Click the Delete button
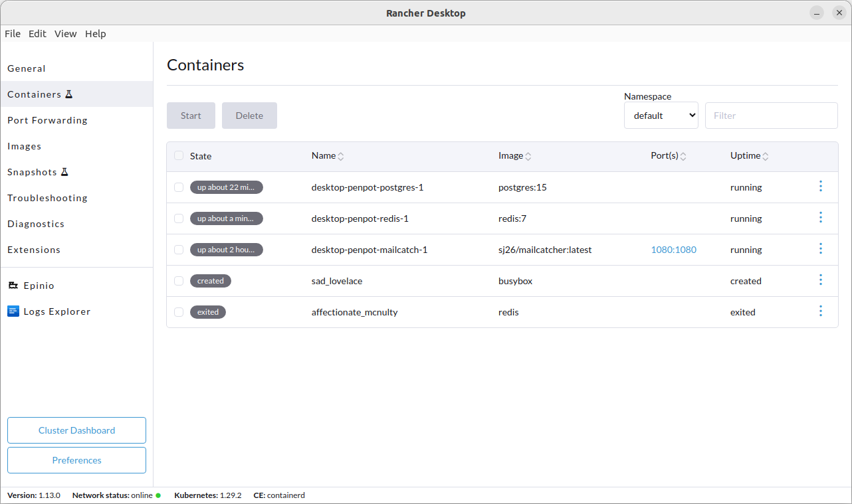Screen dimensions: 852x504 [249, 116]
